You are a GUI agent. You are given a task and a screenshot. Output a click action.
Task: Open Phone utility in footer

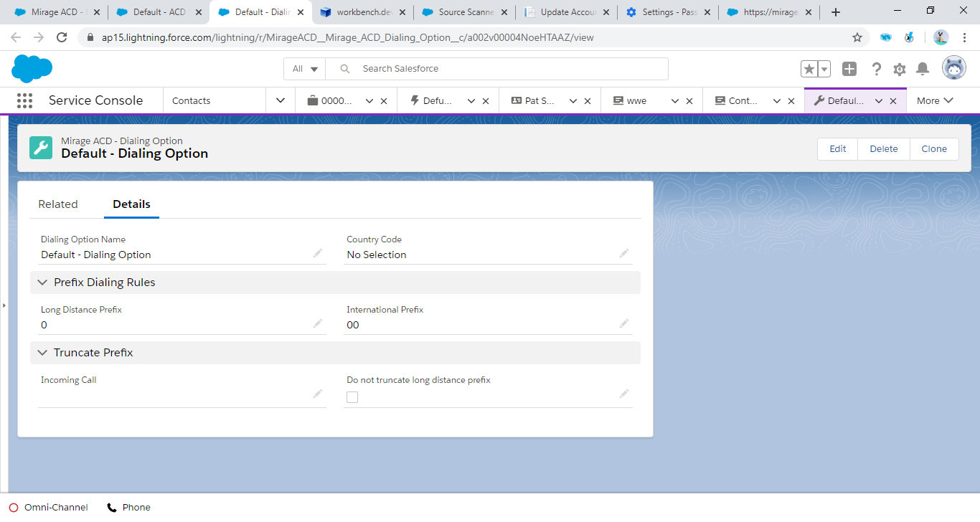(129, 508)
